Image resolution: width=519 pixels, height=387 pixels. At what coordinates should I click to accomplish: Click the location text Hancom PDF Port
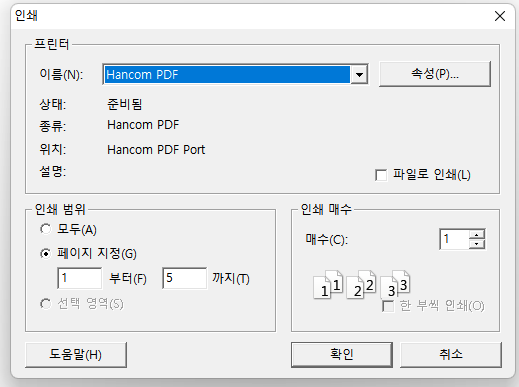pos(156,150)
